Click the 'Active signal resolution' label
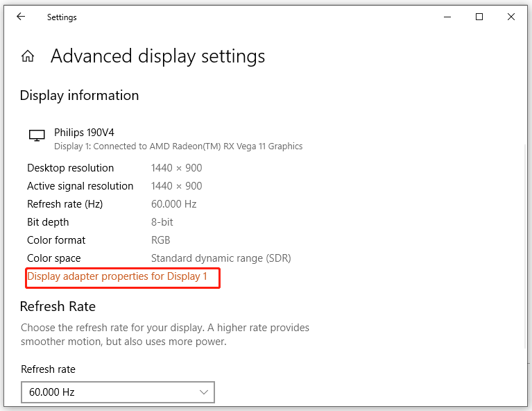The width and height of the screenshot is (532, 411). [80, 186]
